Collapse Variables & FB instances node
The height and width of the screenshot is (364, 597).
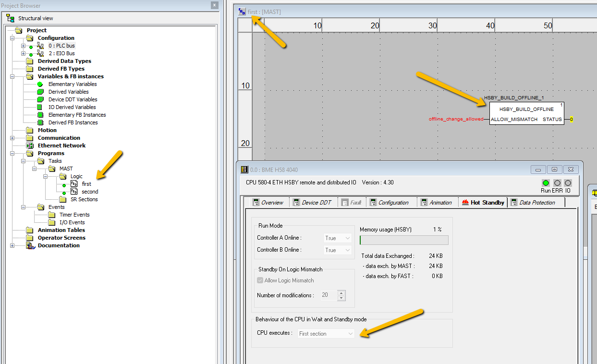(12, 76)
